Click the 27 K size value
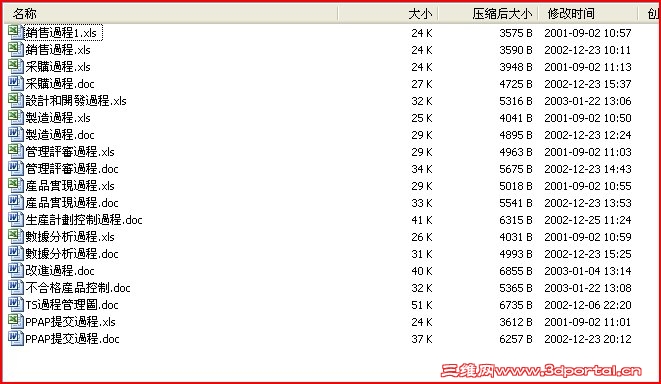 [x=422, y=84]
